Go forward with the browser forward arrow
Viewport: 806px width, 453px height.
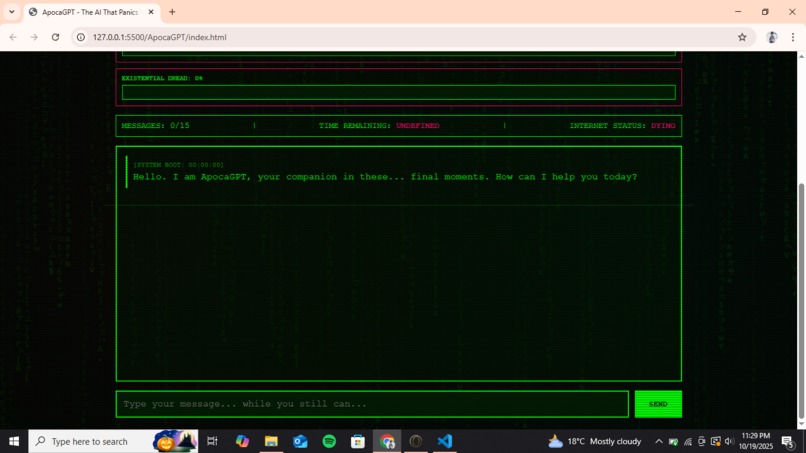(x=34, y=37)
